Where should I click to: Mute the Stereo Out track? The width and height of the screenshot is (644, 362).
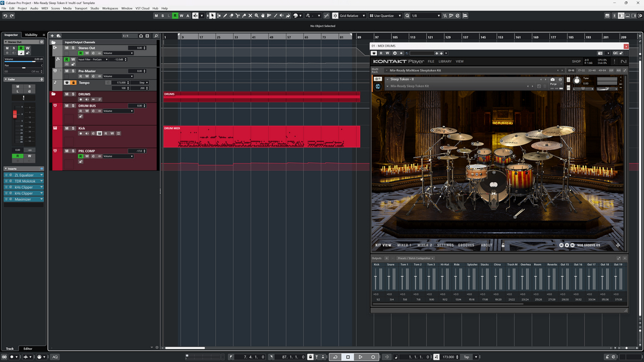[x=67, y=48]
